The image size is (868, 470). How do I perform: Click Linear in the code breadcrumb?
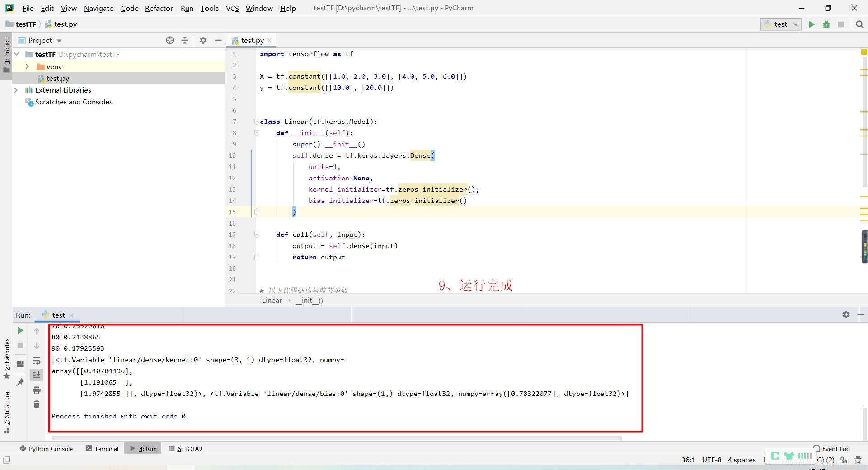[272, 301]
